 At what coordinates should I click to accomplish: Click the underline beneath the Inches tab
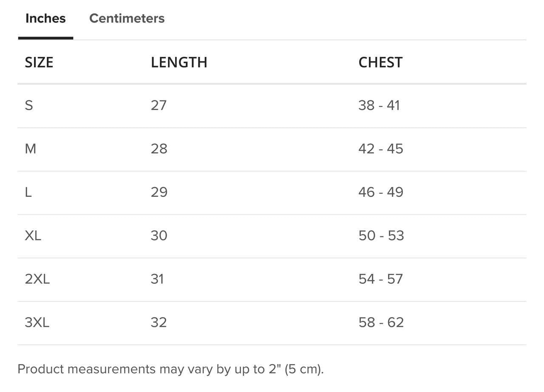45,37
